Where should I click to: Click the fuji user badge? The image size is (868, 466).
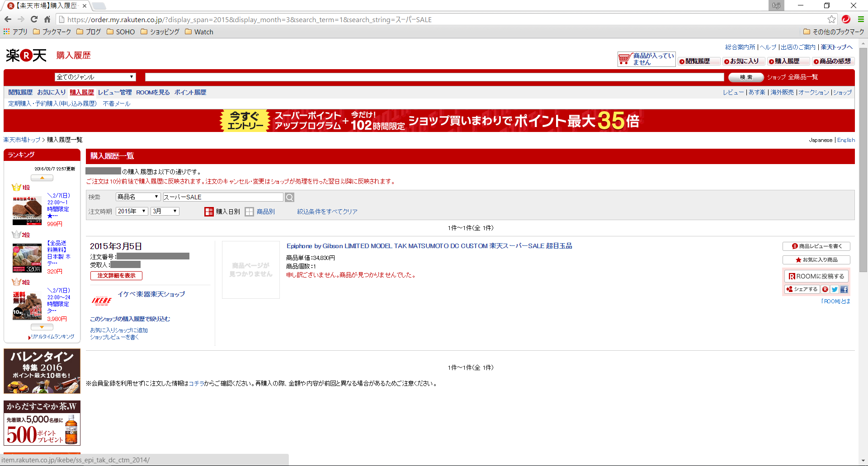coord(776,5)
